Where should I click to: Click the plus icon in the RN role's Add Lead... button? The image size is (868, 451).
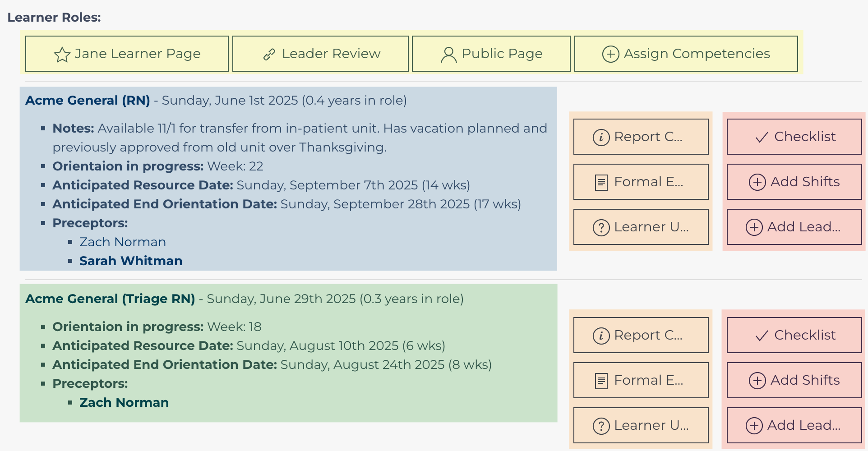coord(754,227)
